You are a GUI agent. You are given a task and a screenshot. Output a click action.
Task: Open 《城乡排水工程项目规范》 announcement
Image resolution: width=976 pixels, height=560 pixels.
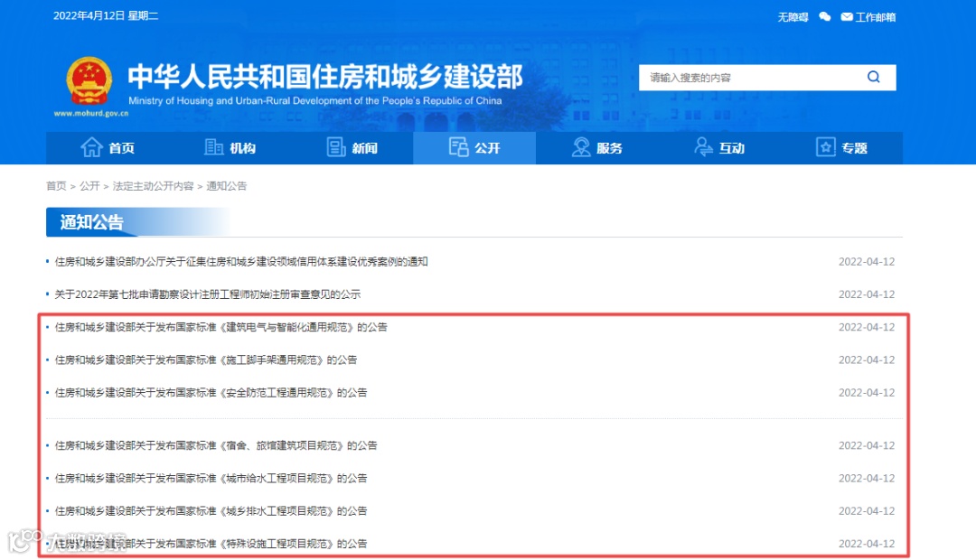(x=211, y=511)
